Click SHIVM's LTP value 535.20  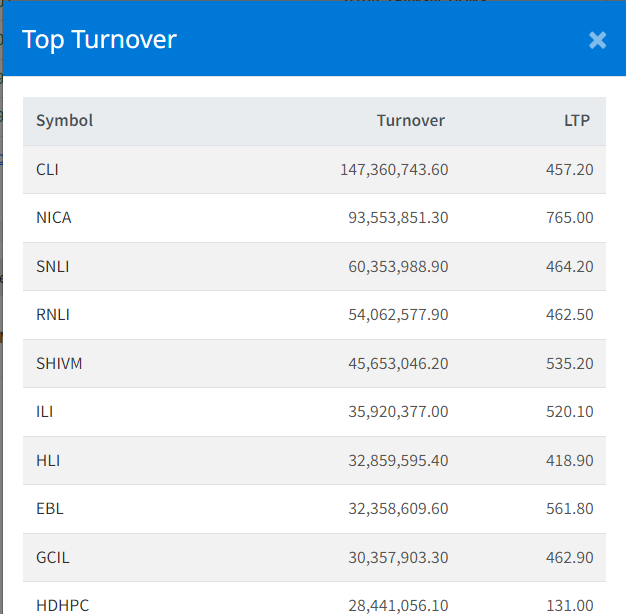coord(570,363)
